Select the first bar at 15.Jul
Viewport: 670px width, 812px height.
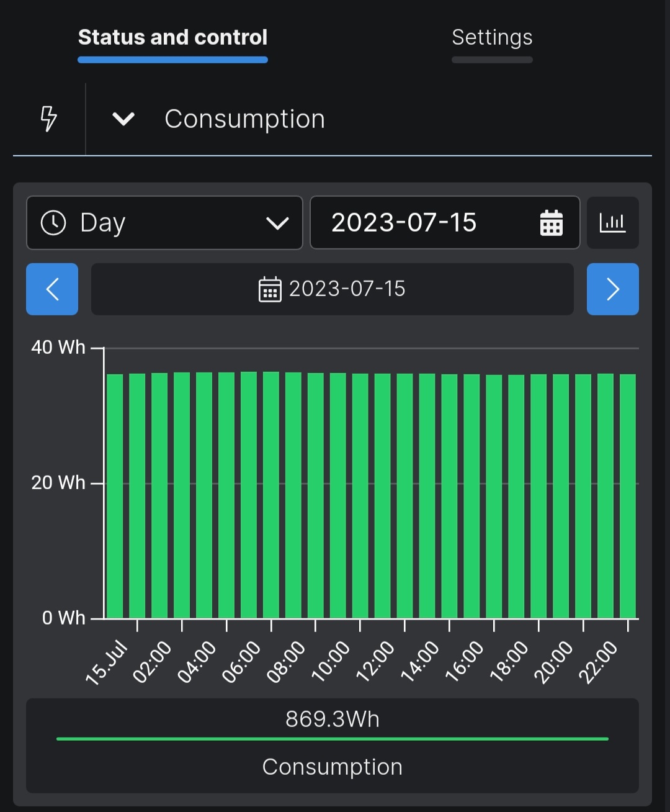click(x=115, y=497)
